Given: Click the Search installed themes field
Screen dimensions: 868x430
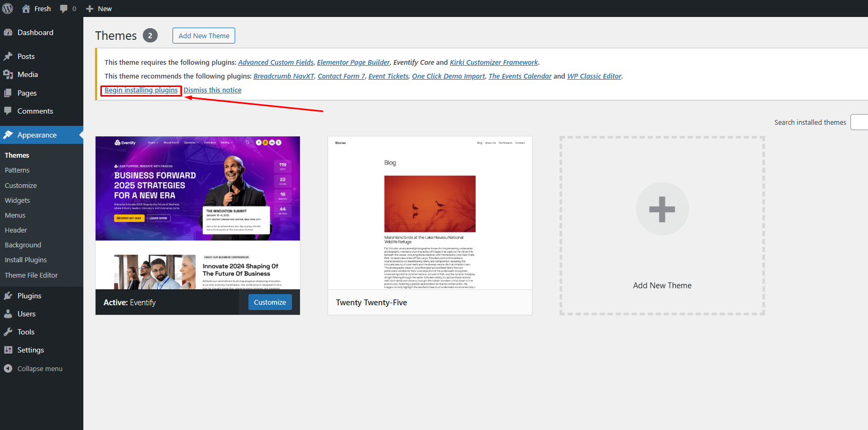Looking at the screenshot, I should click(x=860, y=122).
